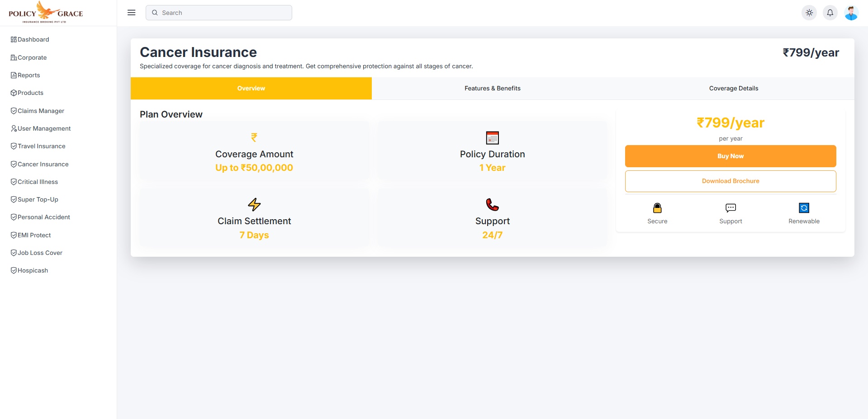Screen dimensions: 868x419
Task: Click Download Brochure button
Action: click(x=730, y=181)
